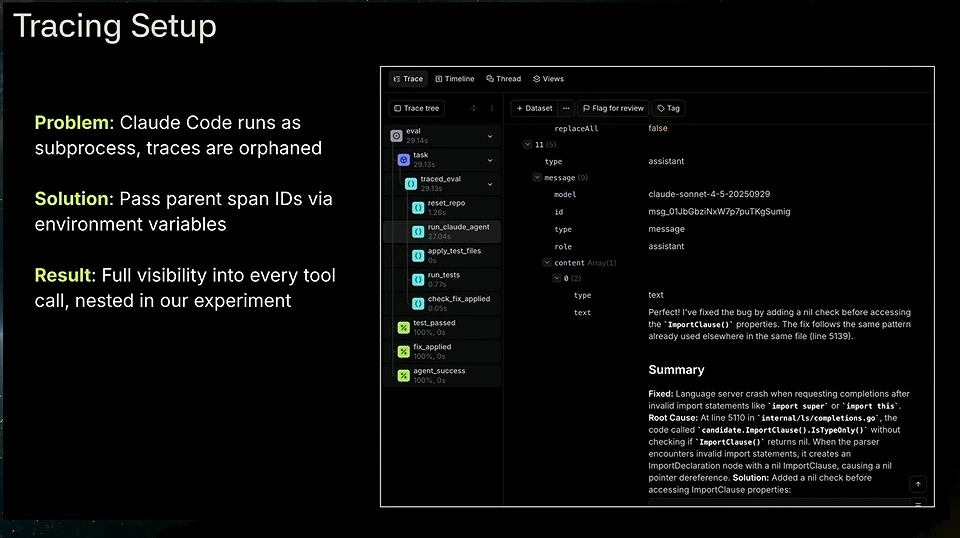Image resolution: width=960 pixels, height=538 pixels.
Task: Collapse the task span chevron
Action: click(x=490, y=160)
